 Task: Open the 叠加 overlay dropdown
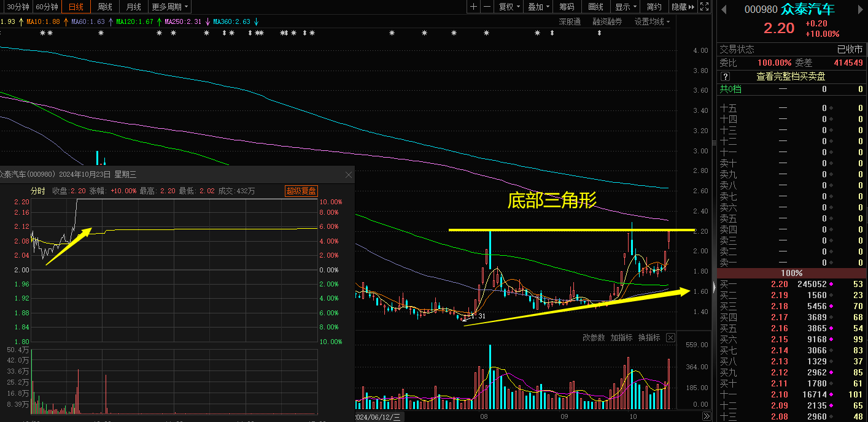(x=539, y=7)
